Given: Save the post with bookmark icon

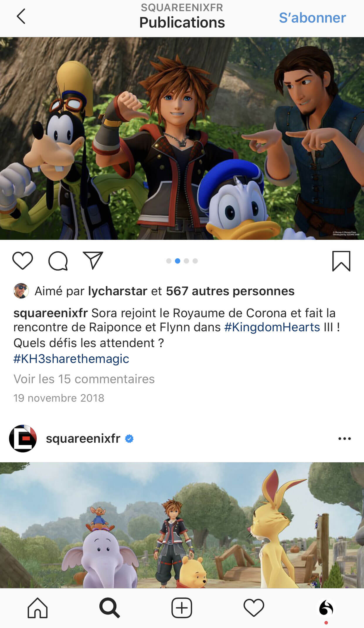Looking at the screenshot, I should click(x=341, y=261).
